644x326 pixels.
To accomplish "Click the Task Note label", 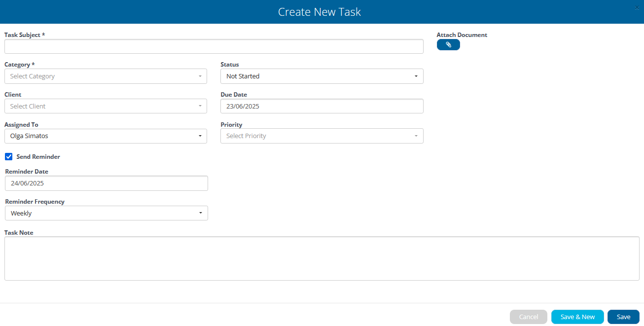I will coord(19,232).
